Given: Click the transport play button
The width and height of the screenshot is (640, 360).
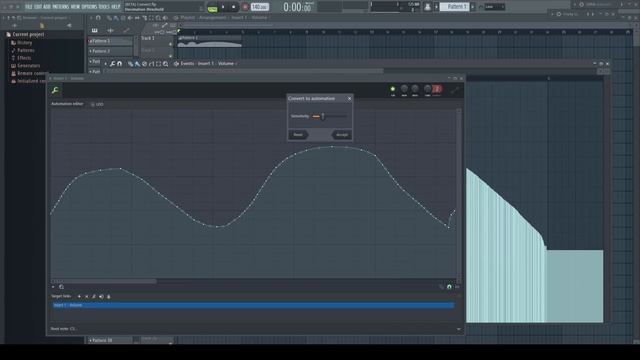Looking at the screenshot, I should (x=223, y=7).
